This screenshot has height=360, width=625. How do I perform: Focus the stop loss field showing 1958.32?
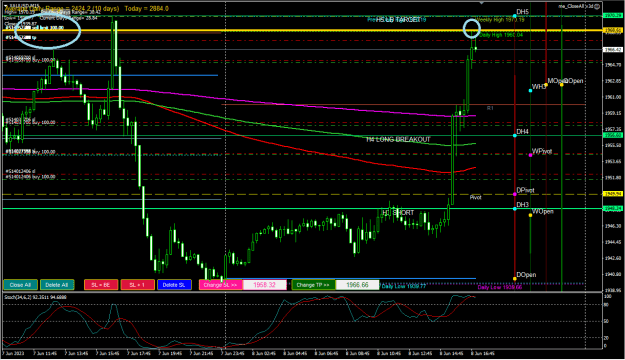click(x=265, y=285)
